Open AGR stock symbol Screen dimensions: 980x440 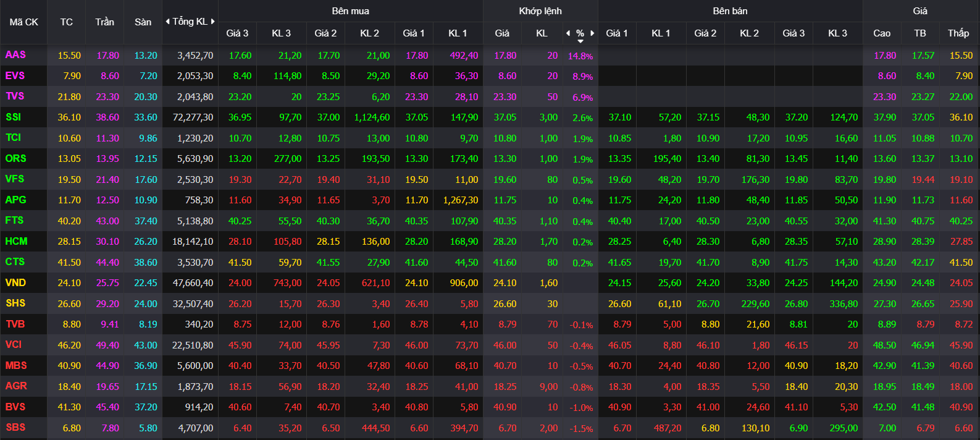pos(16,386)
